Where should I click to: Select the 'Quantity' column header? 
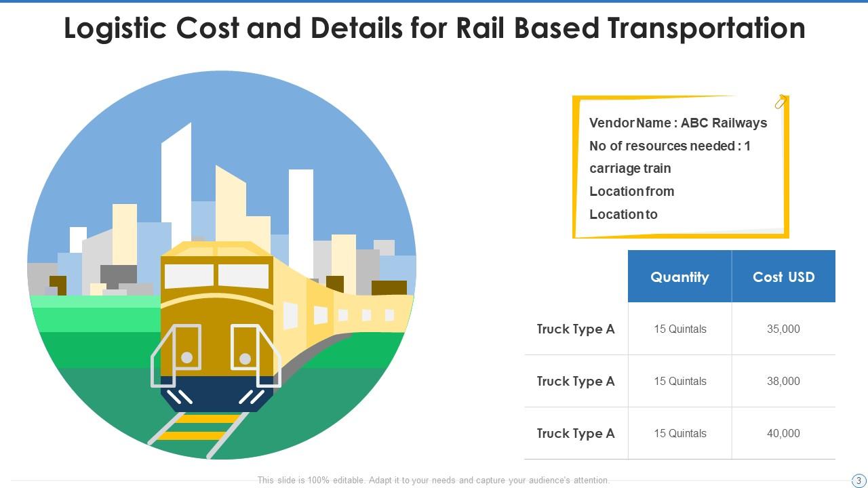pyautogui.click(x=679, y=277)
